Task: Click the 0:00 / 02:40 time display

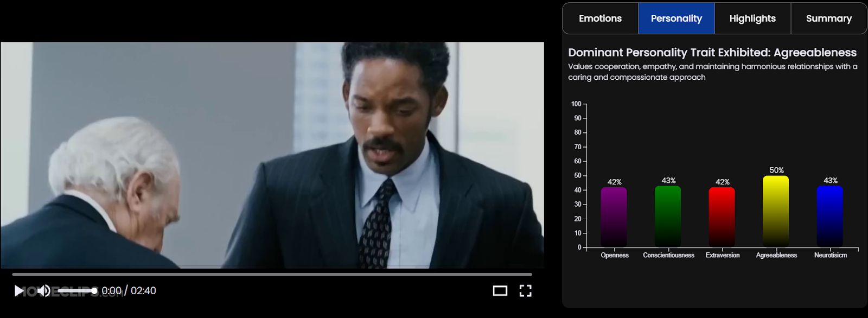Action: coord(129,291)
